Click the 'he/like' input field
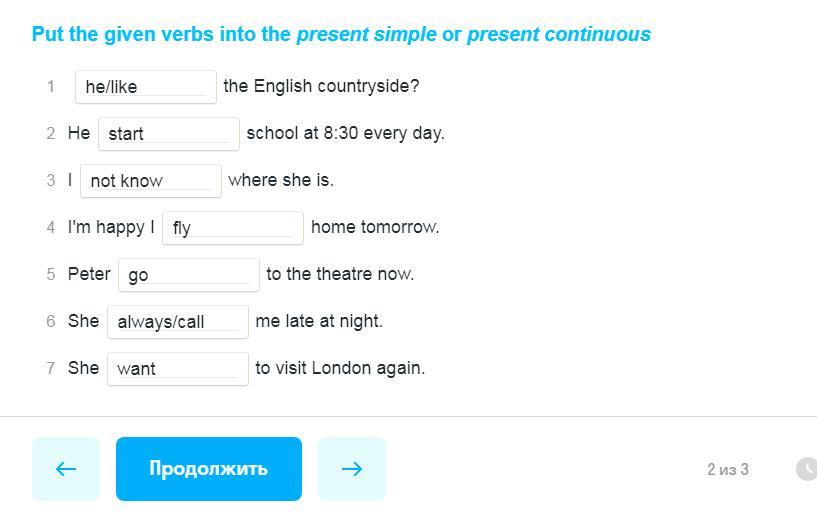 click(146, 87)
